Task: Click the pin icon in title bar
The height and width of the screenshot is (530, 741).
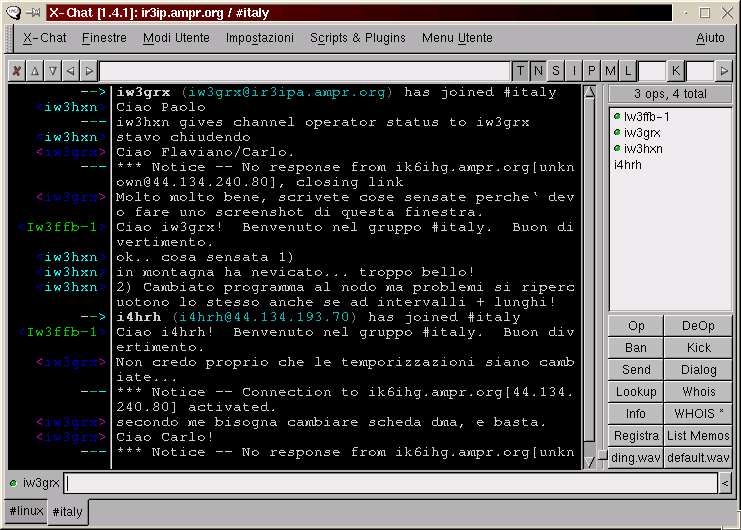Action: pyautogui.click(x=33, y=12)
